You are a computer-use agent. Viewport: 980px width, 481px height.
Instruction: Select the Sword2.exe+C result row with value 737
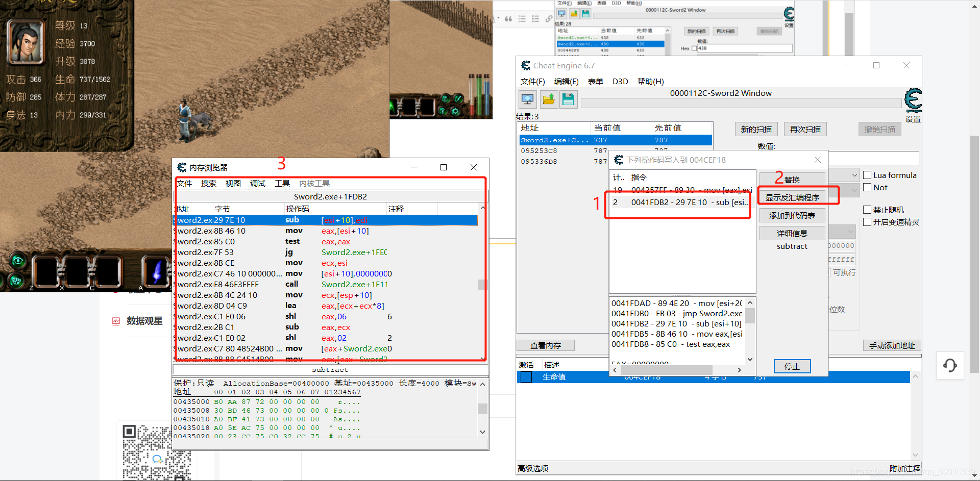coord(616,140)
